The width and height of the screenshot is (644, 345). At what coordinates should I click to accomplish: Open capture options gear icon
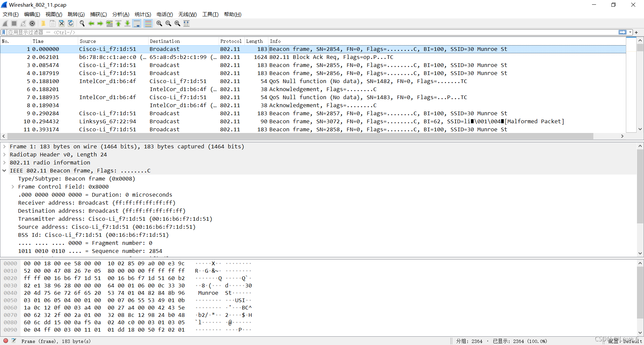click(x=32, y=23)
